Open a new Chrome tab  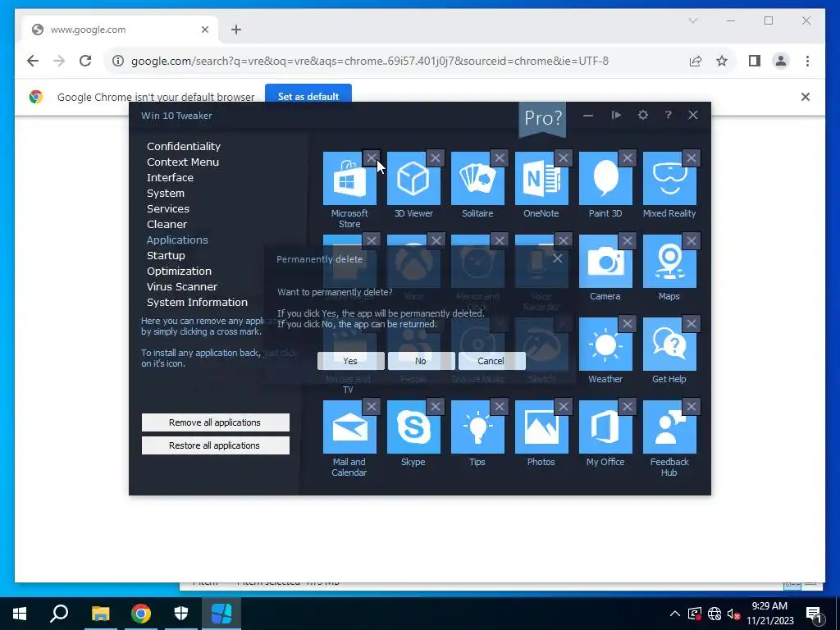click(236, 30)
